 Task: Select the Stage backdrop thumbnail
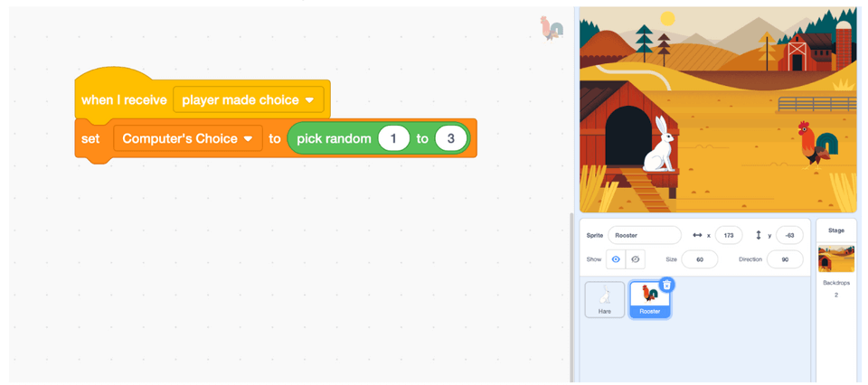835,258
